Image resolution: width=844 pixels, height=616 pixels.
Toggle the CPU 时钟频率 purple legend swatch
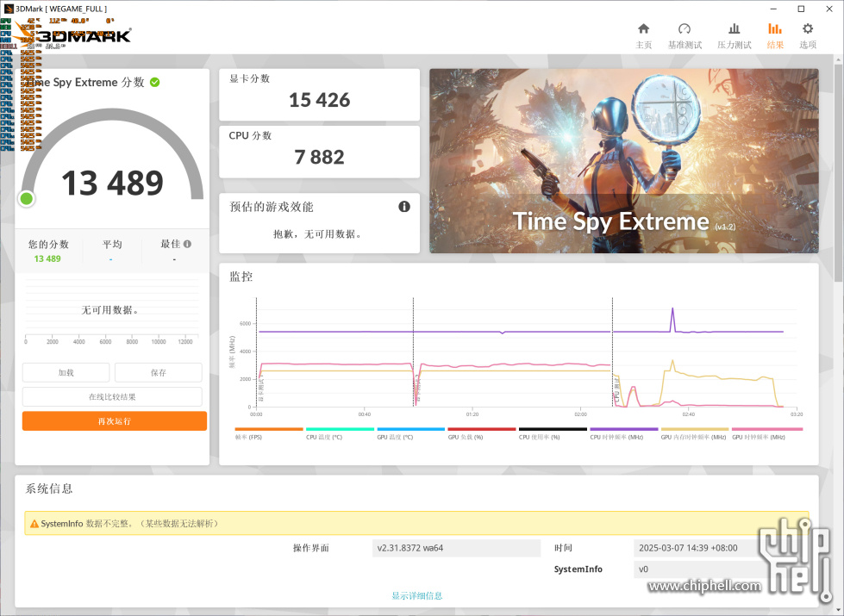(624, 429)
